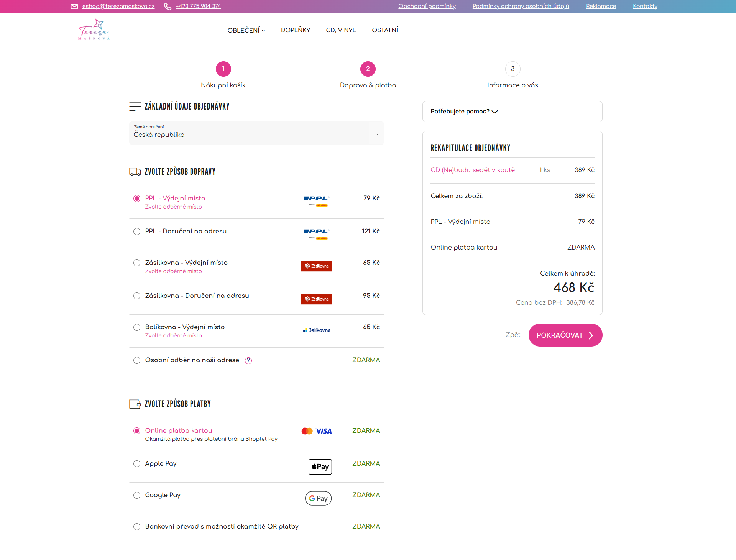Click Zásilkovna logo in Doručení na adresu row
Viewport: 736px width, 560px height.
[317, 299]
